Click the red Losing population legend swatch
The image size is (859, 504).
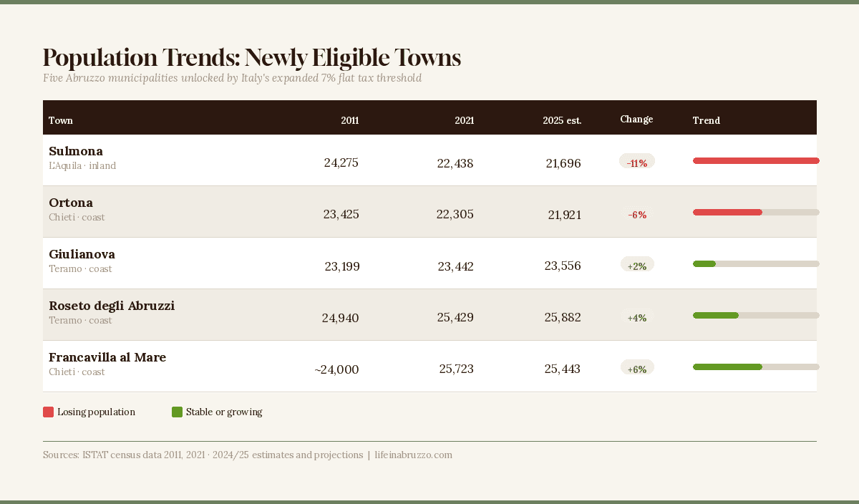point(48,412)
